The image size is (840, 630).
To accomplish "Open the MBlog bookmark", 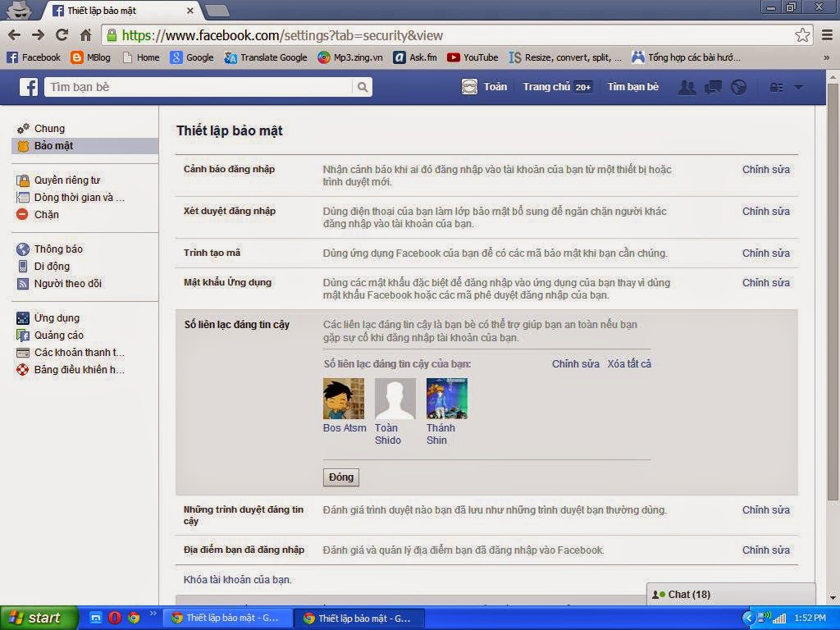I will point(90,57).
